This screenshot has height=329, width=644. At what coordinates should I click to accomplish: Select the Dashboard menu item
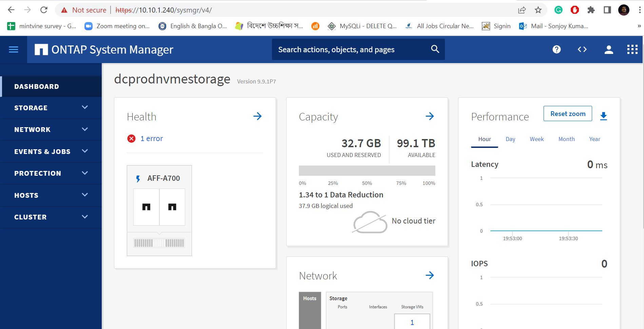point(51,86)
